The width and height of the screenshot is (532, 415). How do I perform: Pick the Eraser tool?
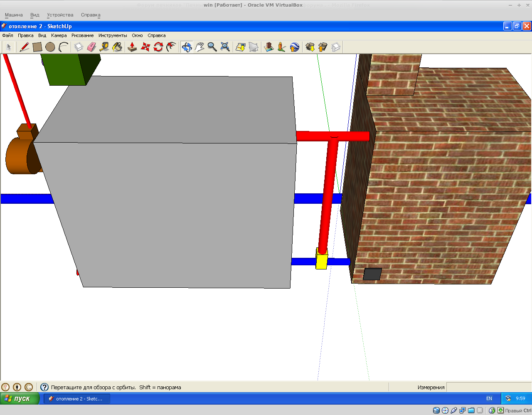(x=91, y=47)
